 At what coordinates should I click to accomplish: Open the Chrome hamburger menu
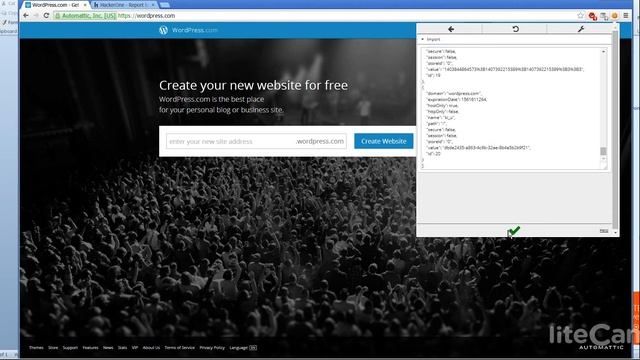tap(626, 16)
